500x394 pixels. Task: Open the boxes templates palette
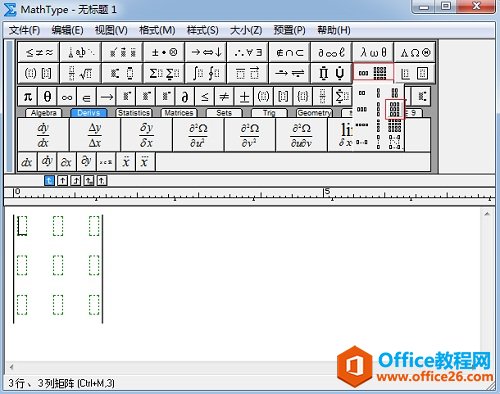point(415,73)
